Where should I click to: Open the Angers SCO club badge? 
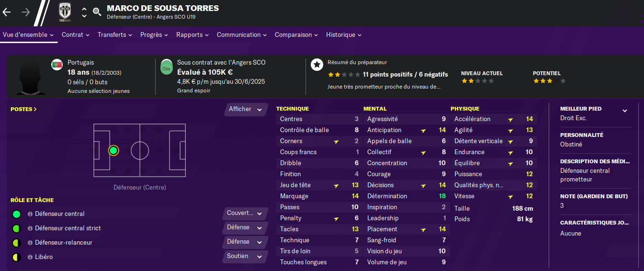click(64, 11)
